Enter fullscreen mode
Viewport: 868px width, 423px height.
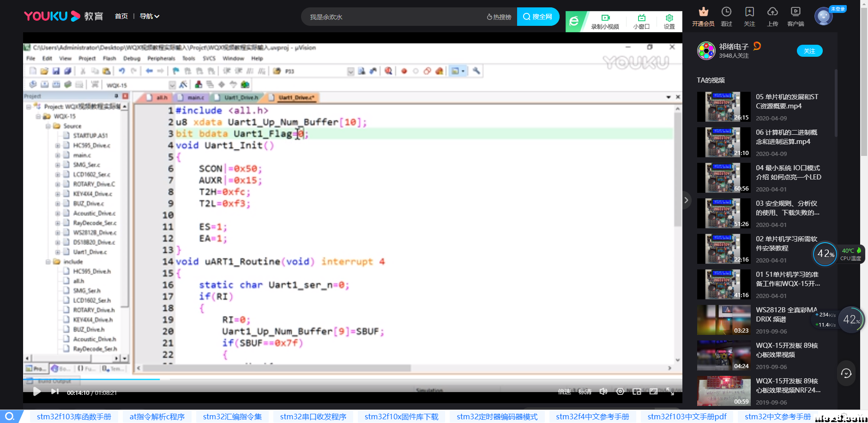670,392
